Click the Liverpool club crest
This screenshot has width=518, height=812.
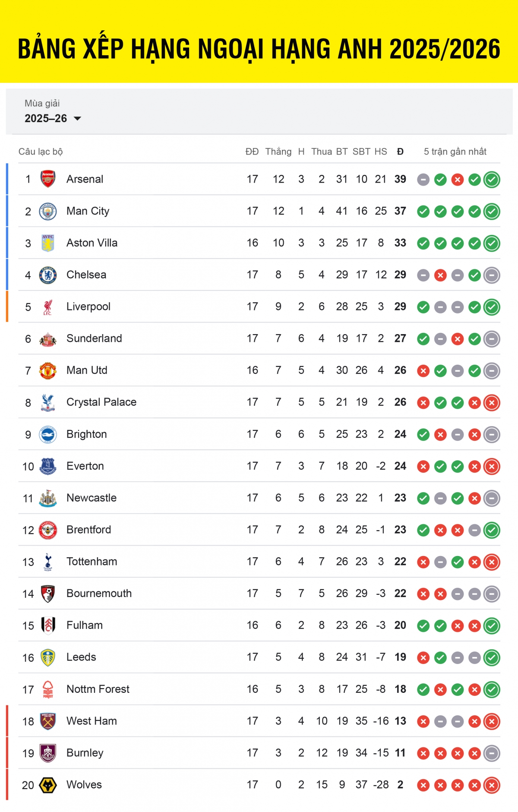(x=48, y=307)
